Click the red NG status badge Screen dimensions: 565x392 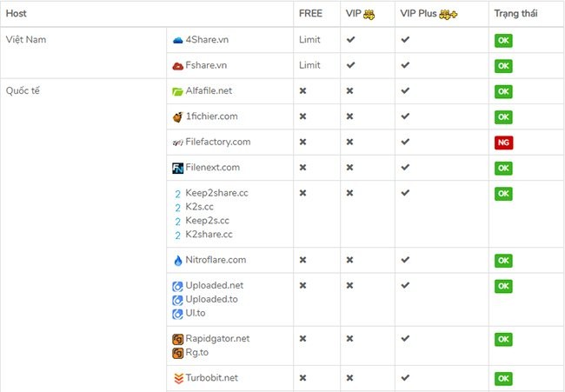pos(503,143)
